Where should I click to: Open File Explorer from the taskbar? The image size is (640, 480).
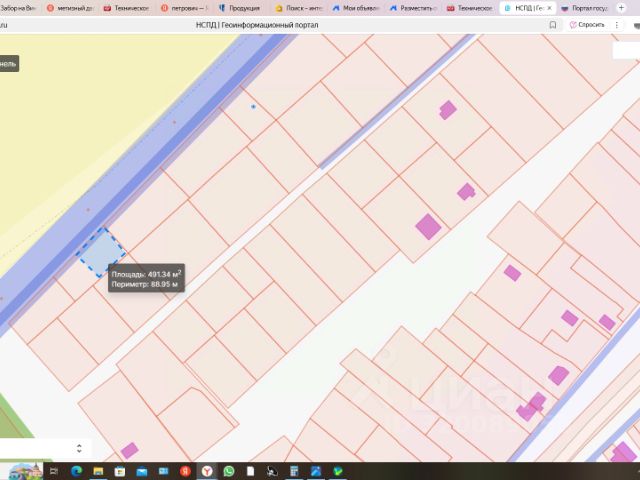pos(98,471)
